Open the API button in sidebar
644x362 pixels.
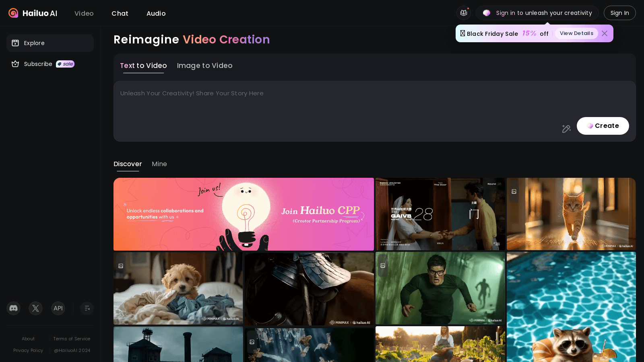point(58,309)
